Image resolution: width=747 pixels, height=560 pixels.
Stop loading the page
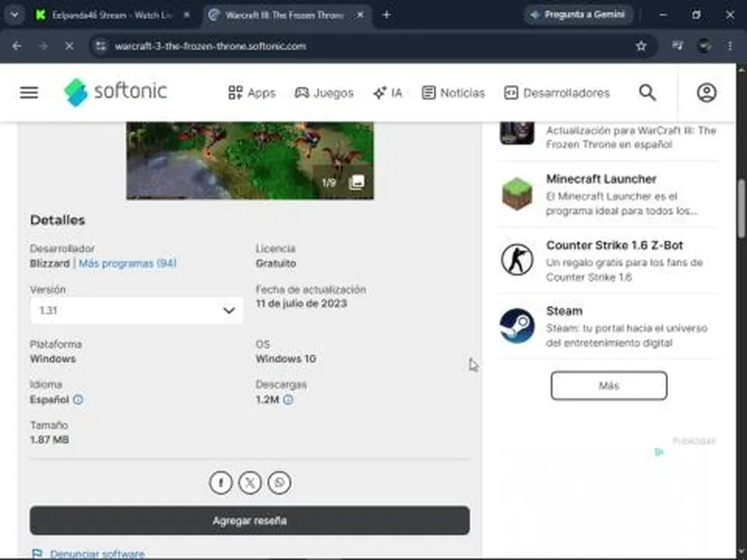tap(69, 46)
